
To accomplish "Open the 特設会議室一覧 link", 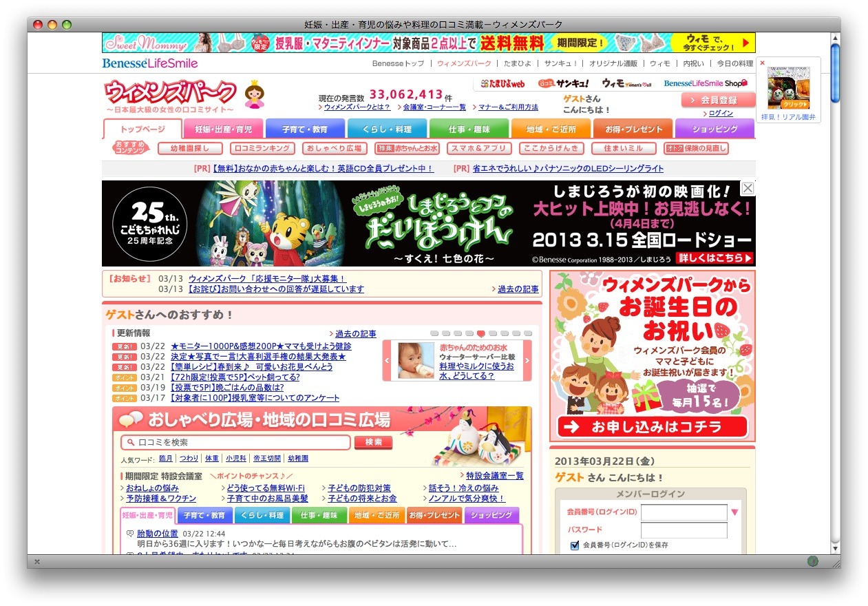I will click(x=495, y=476).
